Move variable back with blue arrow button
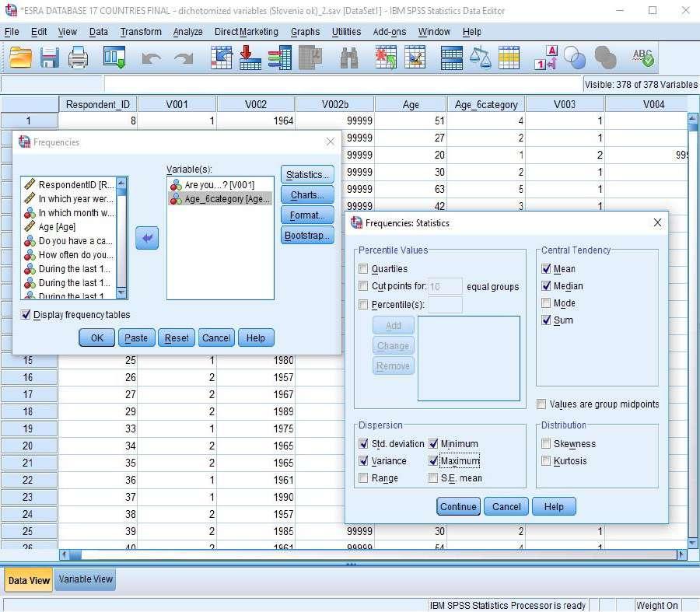The width and height of the screenshot is (700, 612). tap(147, 238)
